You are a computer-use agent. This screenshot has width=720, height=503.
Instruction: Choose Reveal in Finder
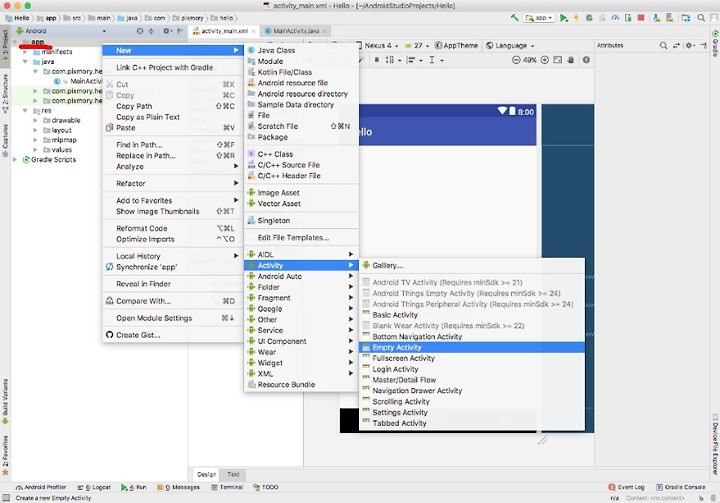[x=172, y=284]
